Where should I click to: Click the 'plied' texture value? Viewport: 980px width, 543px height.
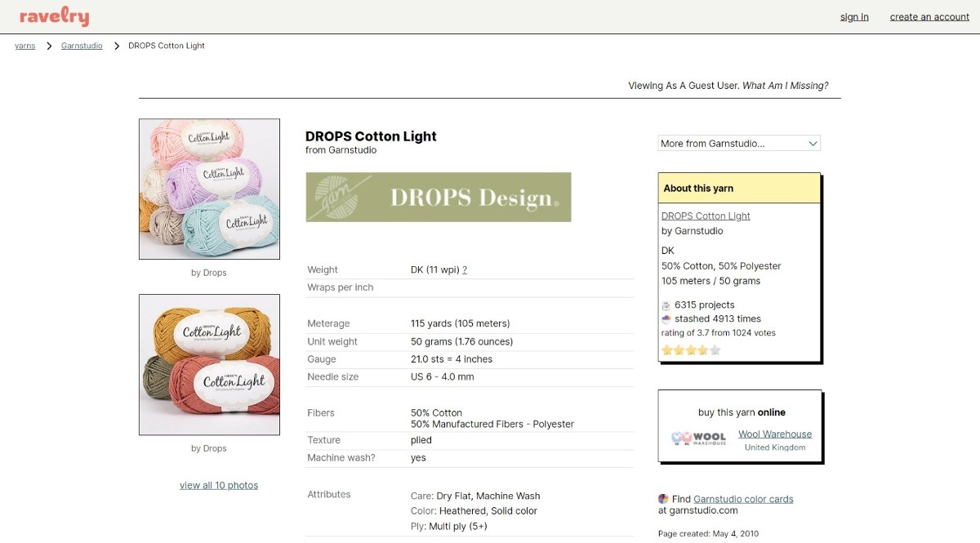tap(421, 440)
